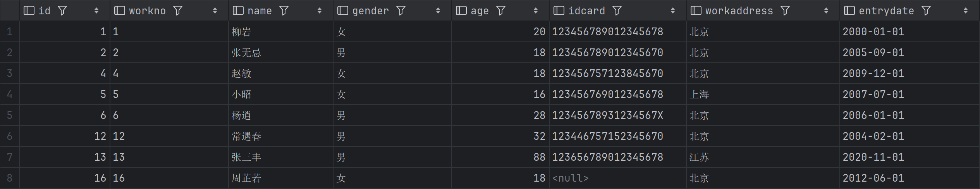The image size is (980, 189).
Task: Click the idcard column header label
Action: (x=586, y=11)
